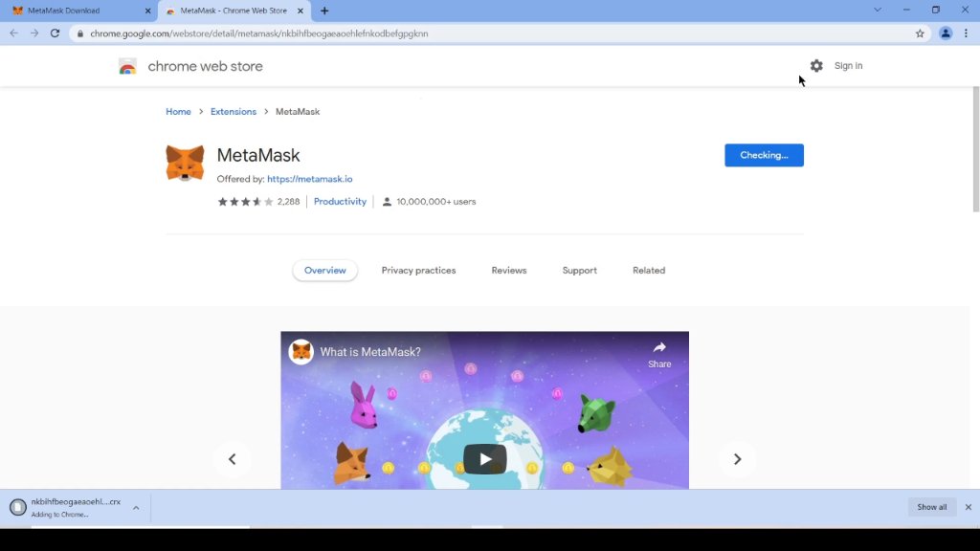Show the next carousel slide
The width and height of the screenshot is (980, 551).
pyautogui.click(x=738, y=459)
